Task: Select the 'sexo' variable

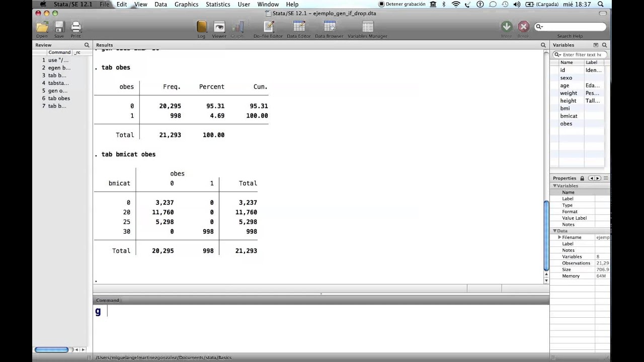Action: click(566, 78)
